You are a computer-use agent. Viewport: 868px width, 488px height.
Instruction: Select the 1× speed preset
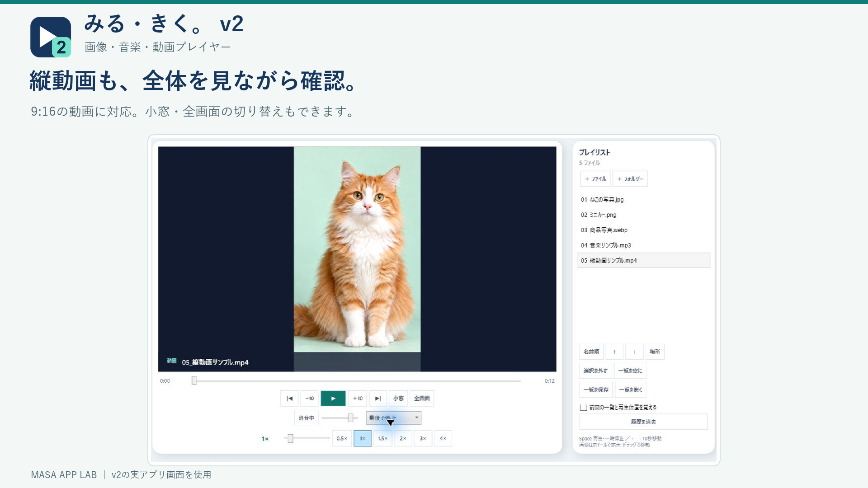coord(363,438)
